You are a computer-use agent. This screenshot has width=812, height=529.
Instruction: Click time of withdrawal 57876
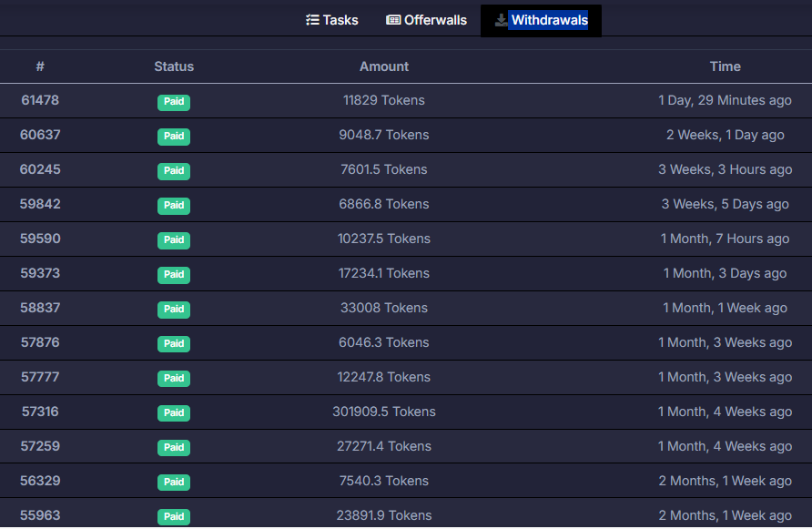coord(725,342)
